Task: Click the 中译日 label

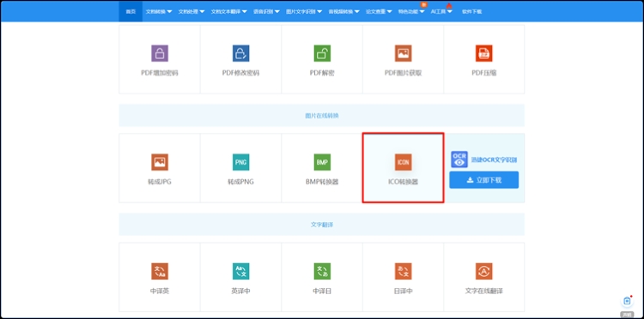Action: point(322,291)
